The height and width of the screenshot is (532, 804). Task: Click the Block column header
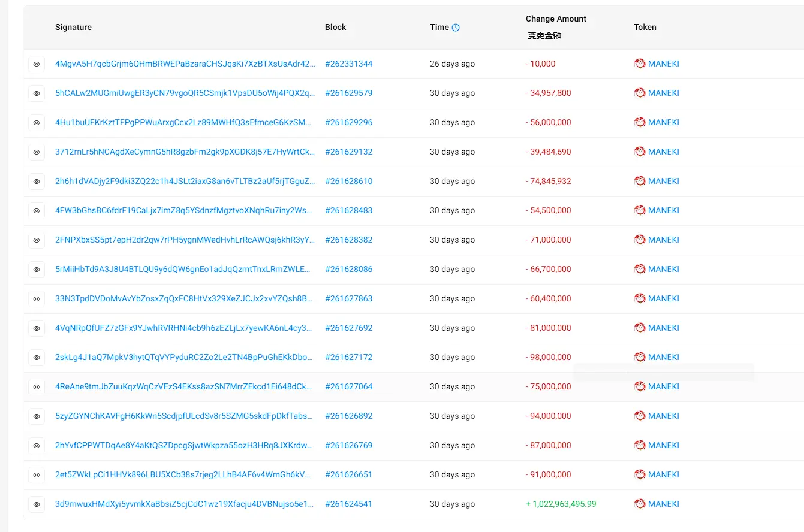coord(336,27)
